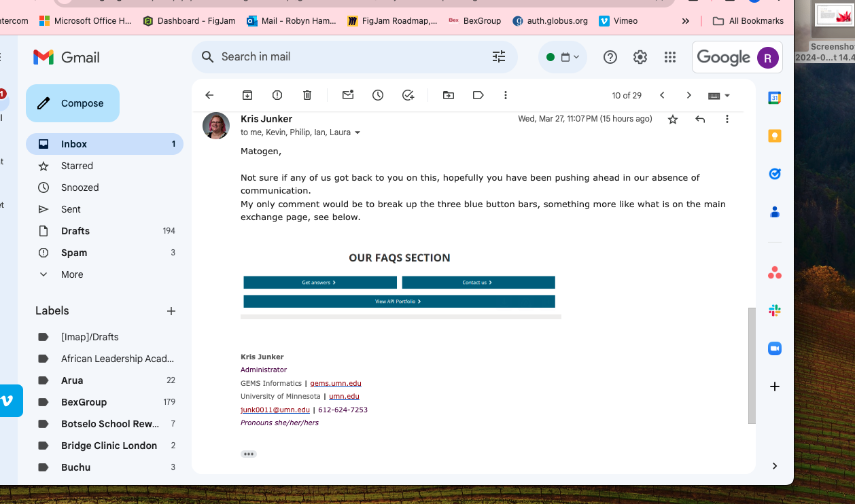Viewport: 855px width, 504px height.
Task: Delete the email with trash icon
Action: click(x=307, y=96)
